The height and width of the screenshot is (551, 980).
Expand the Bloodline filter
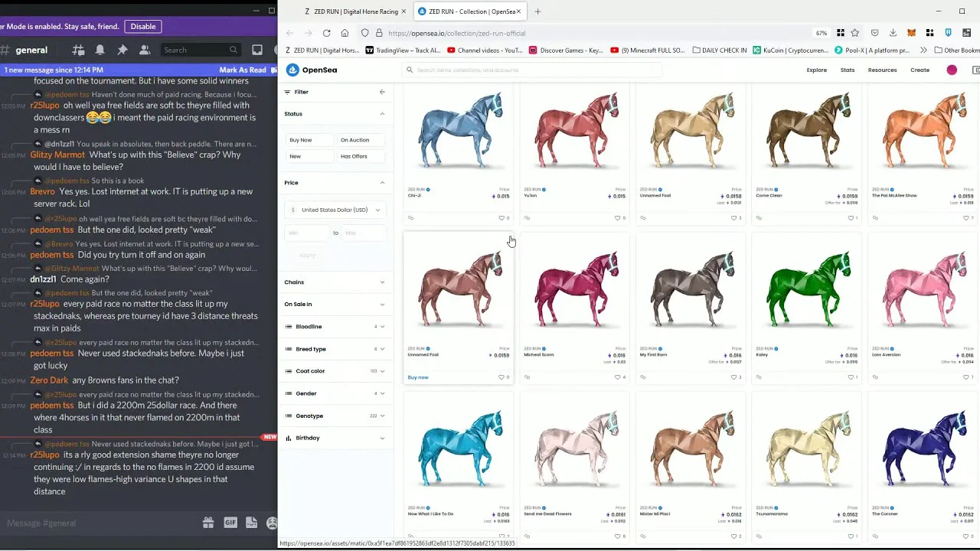(x=335, y=327)
